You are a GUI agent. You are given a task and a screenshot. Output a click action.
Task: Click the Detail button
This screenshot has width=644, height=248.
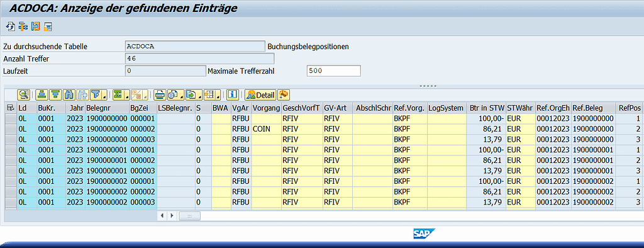[x=260, y=95]
